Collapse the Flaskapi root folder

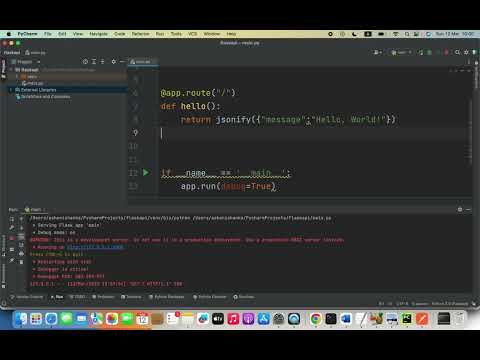(11, 70)
